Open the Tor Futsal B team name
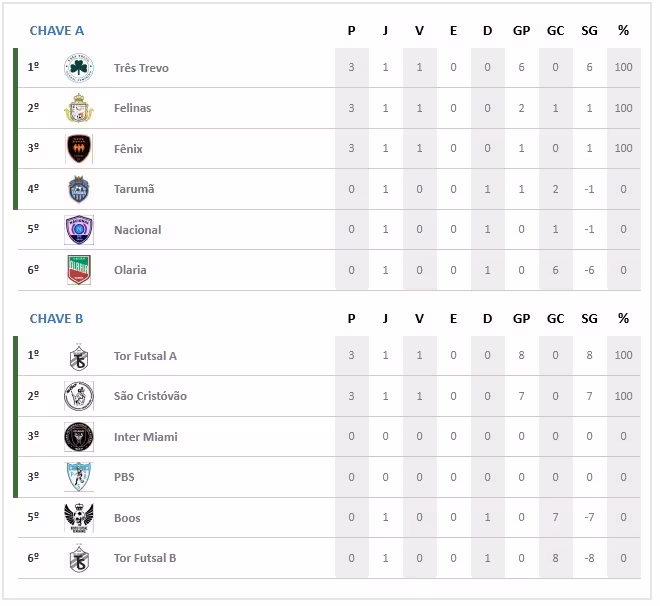 tap(145, 558)
